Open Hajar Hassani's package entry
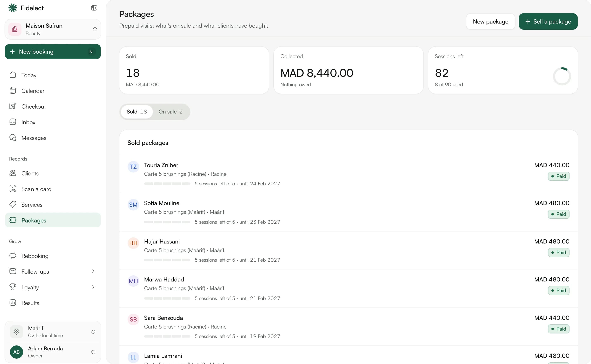591x364 pixels. [348, 250]
